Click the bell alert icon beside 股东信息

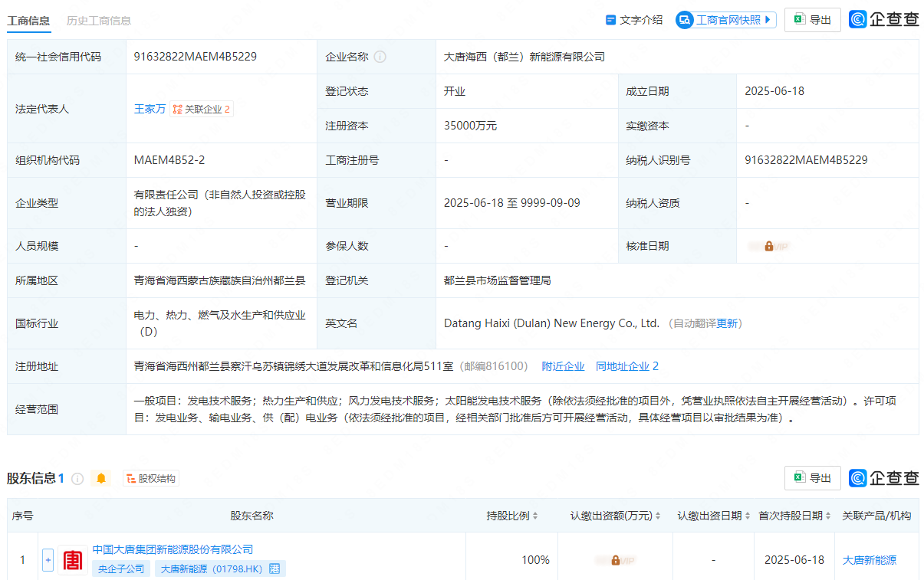tap(100, 477)
